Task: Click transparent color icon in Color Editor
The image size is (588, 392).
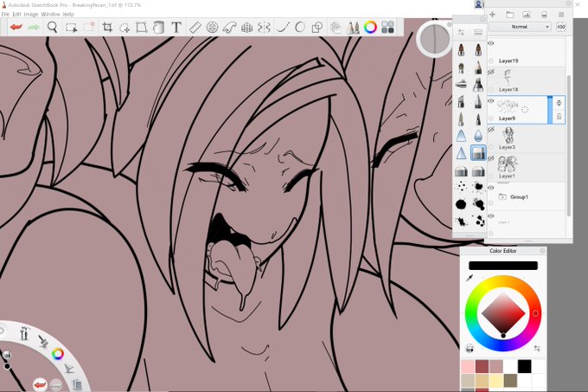Action: pyautogui.click(x=470, y=349)
